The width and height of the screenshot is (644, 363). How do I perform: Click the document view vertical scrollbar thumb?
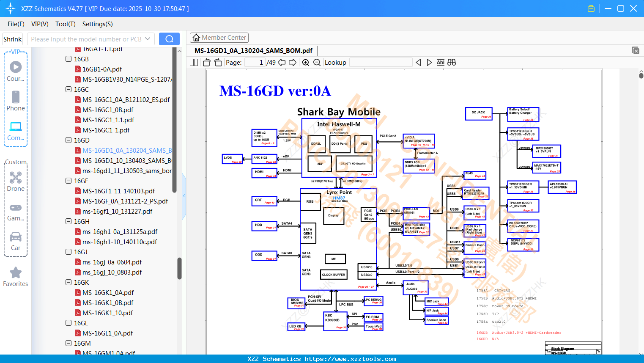(641, 76)
